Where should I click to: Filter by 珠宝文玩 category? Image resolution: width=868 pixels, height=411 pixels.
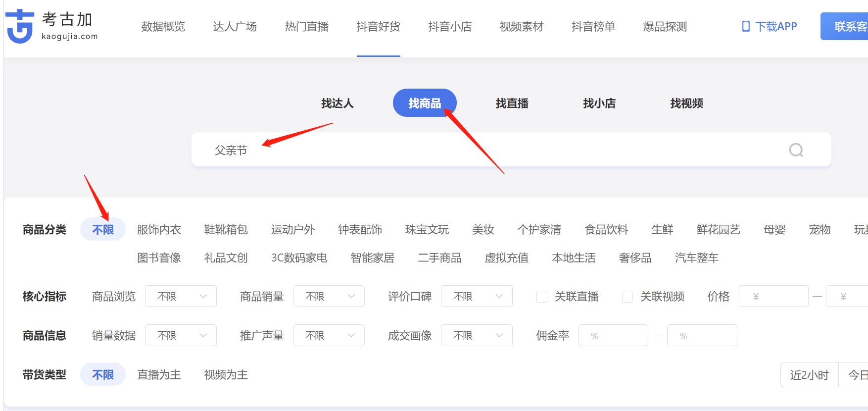point(427,229)
